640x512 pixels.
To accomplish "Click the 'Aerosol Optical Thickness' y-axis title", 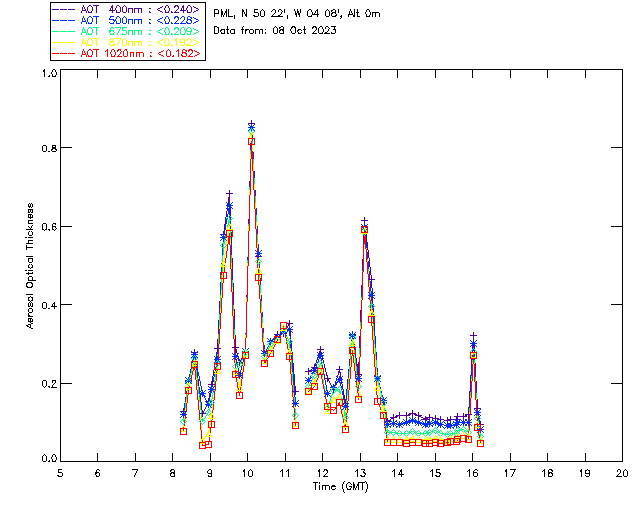I will pyautogui.click(x=30, y=266).
